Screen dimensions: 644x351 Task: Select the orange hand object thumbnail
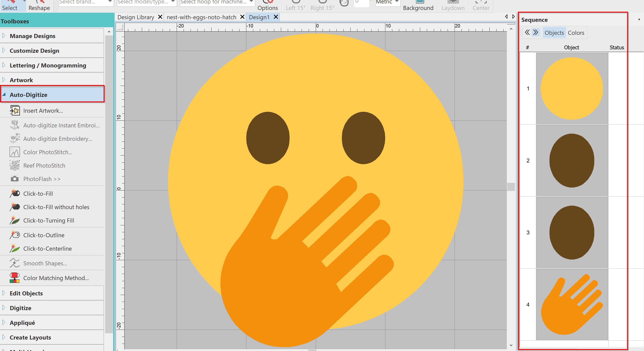click(x=572, y=304)
